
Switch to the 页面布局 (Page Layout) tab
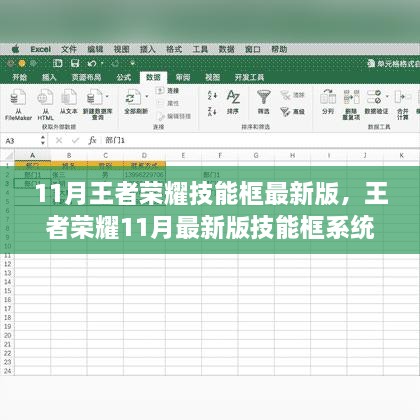tap(86, 77)
